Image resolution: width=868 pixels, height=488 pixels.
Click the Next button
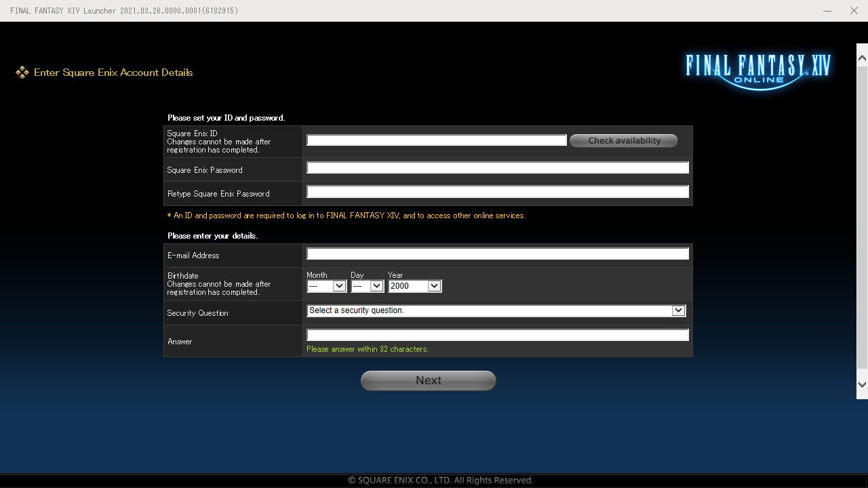[x=428, y=380]
